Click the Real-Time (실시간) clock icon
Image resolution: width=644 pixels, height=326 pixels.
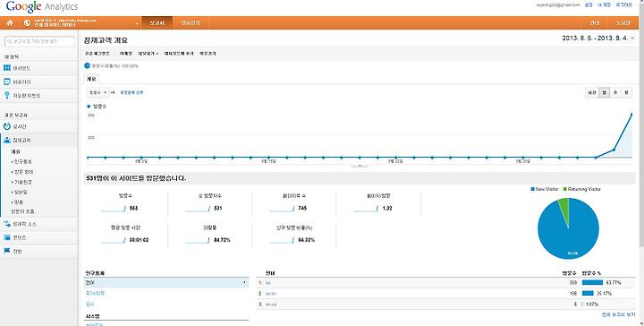[7, 126]
